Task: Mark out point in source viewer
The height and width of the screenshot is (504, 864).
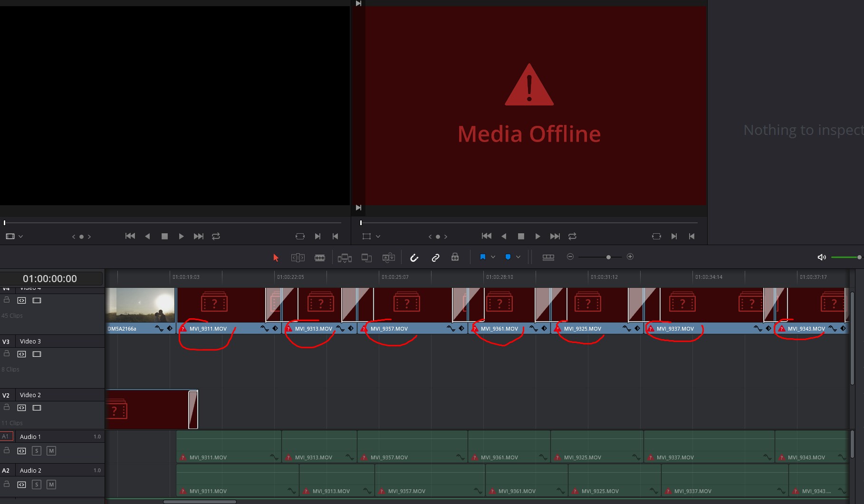Action: 335,236
